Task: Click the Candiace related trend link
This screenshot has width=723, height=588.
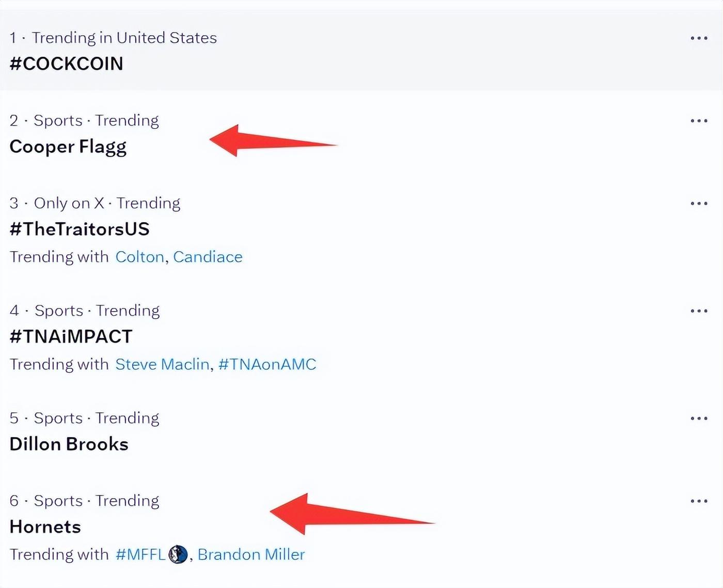Action: pos(208,257)
